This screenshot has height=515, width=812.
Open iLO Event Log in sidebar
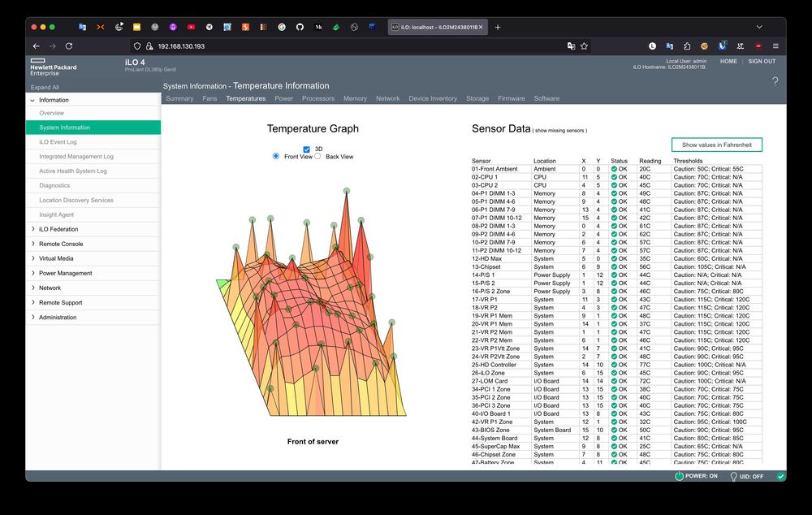[x=58, y=142]
